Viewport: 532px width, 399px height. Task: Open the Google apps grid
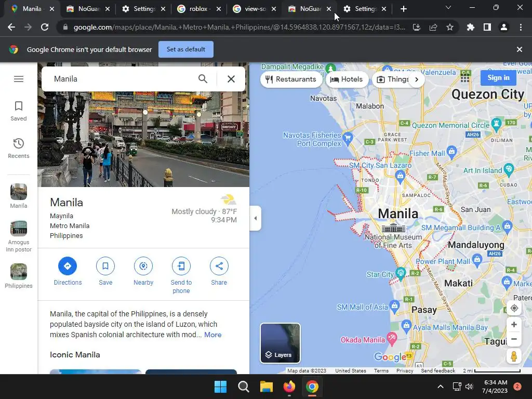coord(465,78)
